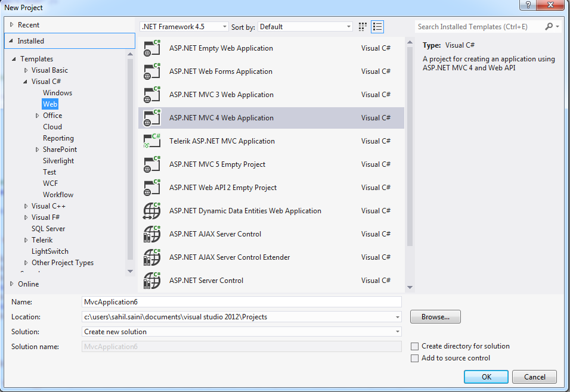This screenshot has height=392, width=570.
Task: Open search options dropdown arrow
Action: tap(557, 27)
